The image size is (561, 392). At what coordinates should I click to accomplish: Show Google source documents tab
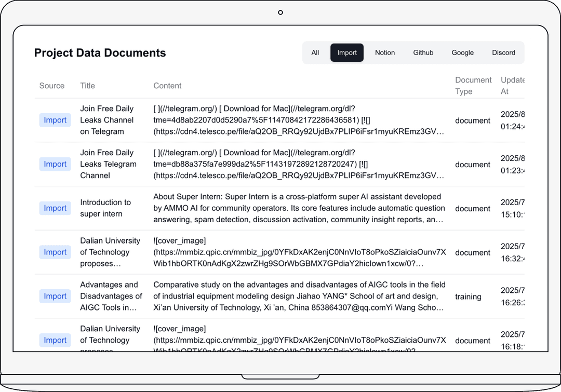(x=462, y=52)
